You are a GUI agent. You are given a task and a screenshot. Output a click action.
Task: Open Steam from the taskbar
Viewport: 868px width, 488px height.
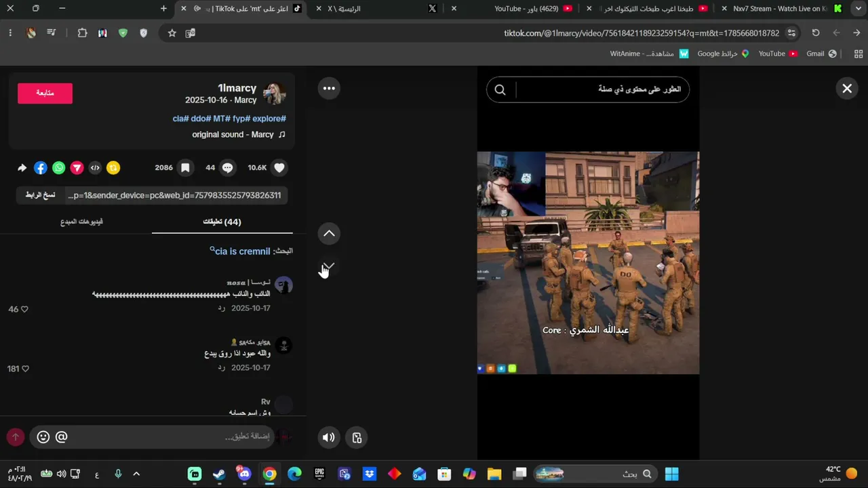point(219,474)
